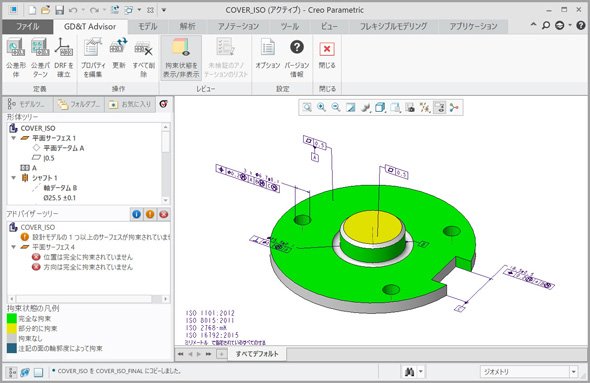Toggle red error message filter in advisor tree
Viewport: 590px width, 383px height.
tap(164, 214)
